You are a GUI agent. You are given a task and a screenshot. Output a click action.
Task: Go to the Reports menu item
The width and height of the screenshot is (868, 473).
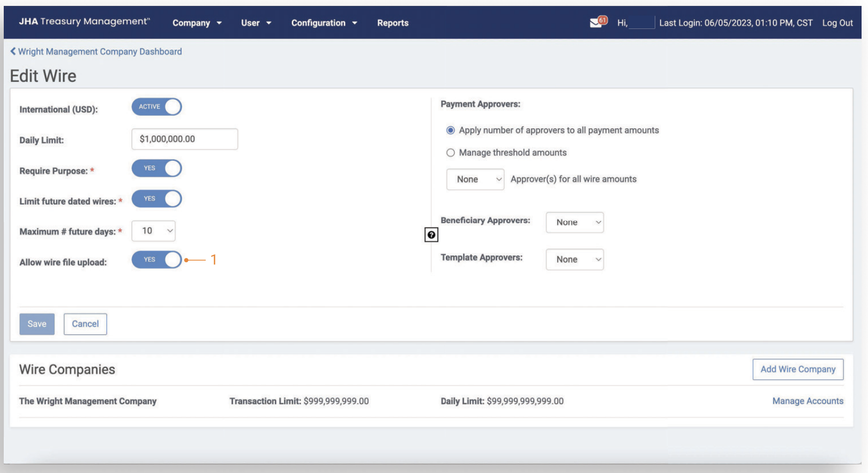[393, 23]
